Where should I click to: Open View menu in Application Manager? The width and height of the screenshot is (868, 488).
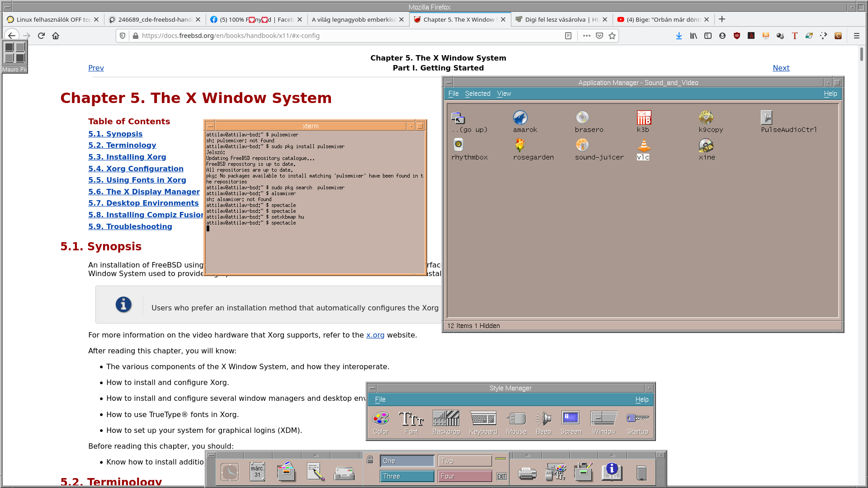[x=504, y=94]
